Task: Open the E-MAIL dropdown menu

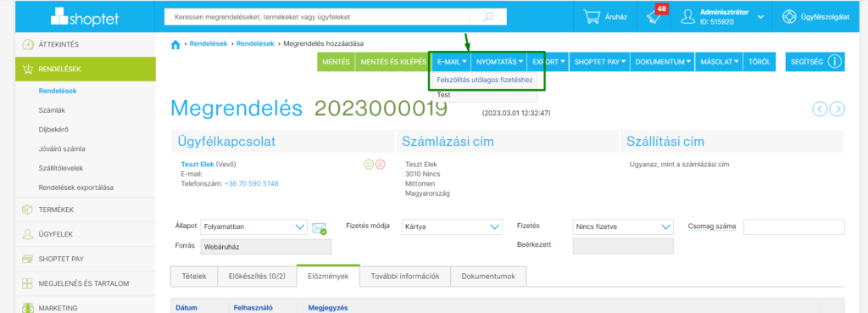Action: coord(452,62)
